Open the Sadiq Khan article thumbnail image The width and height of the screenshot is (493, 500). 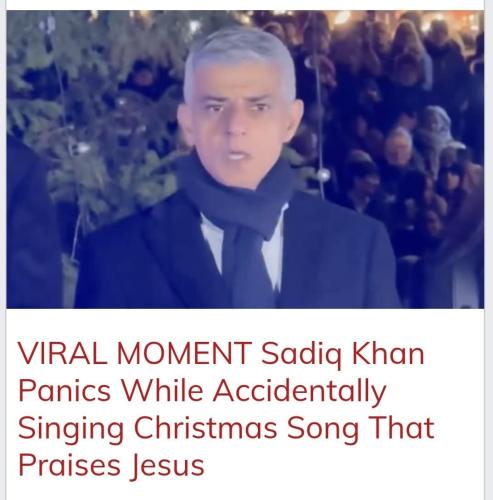coord(245,159)
